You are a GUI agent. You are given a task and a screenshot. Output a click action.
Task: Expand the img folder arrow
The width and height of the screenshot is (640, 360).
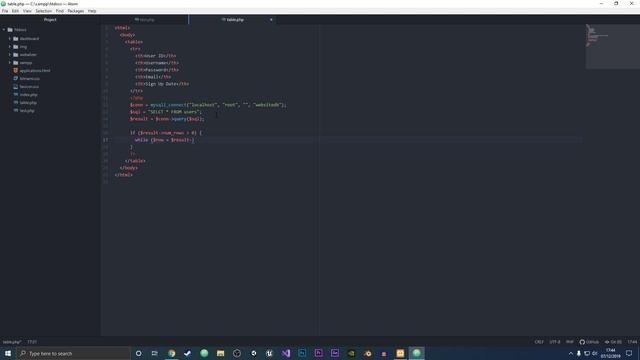click(10, 47)
